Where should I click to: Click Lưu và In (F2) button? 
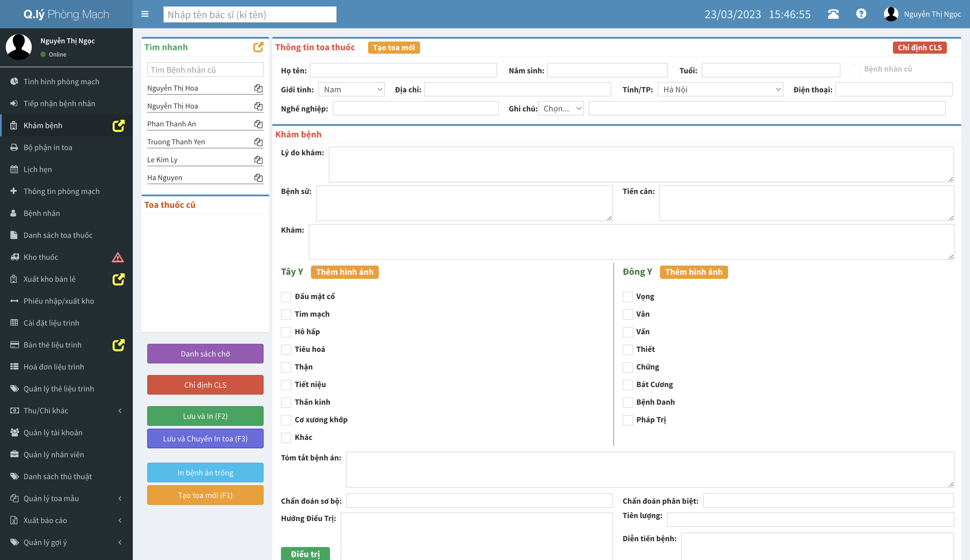(205, 416)
